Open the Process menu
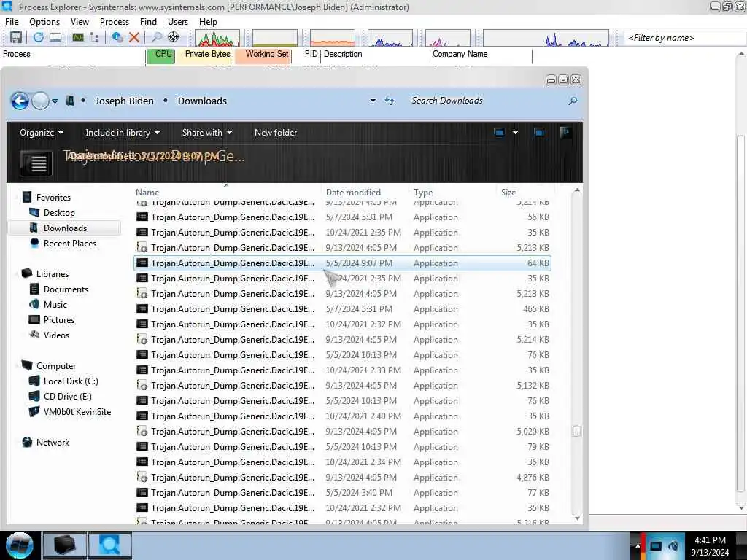Image resolution: width=747 pixels, height=560 pixels. (x=115, y=22)
